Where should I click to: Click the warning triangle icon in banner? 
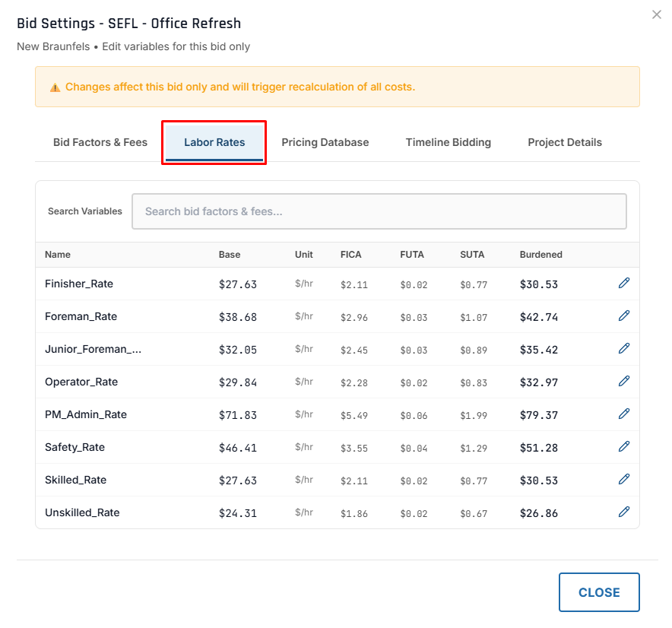pyautogui.click(x=55, y=87)
